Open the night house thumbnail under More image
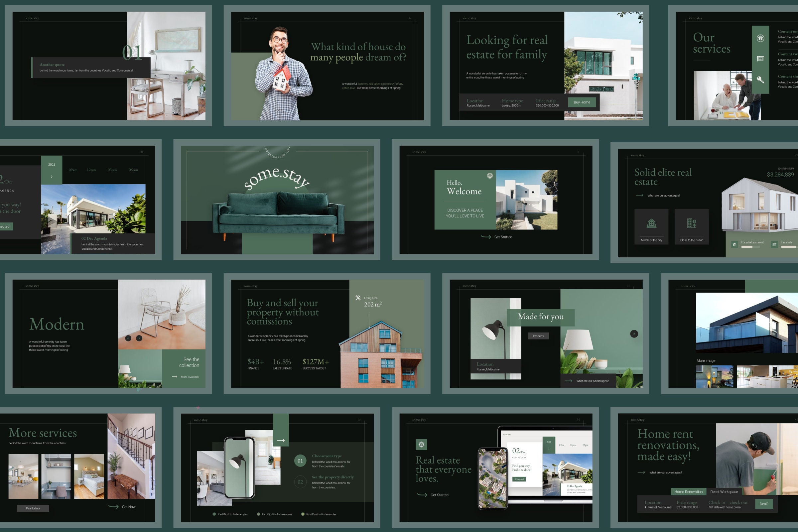Screen dimensions: 798x532 (715, 377)
